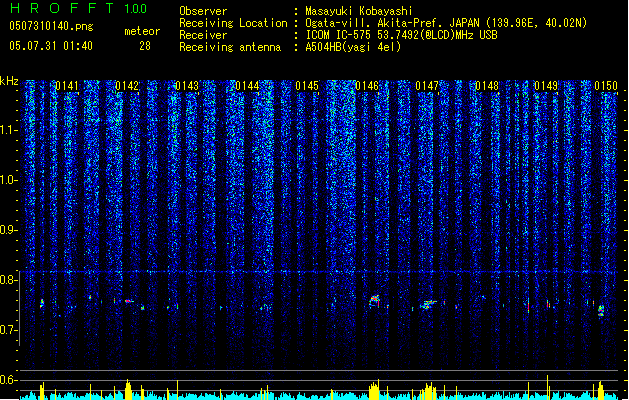Click the date stamp 05.07.31 01:40
The image size is (629, 400).
click(x=51, y=46)
